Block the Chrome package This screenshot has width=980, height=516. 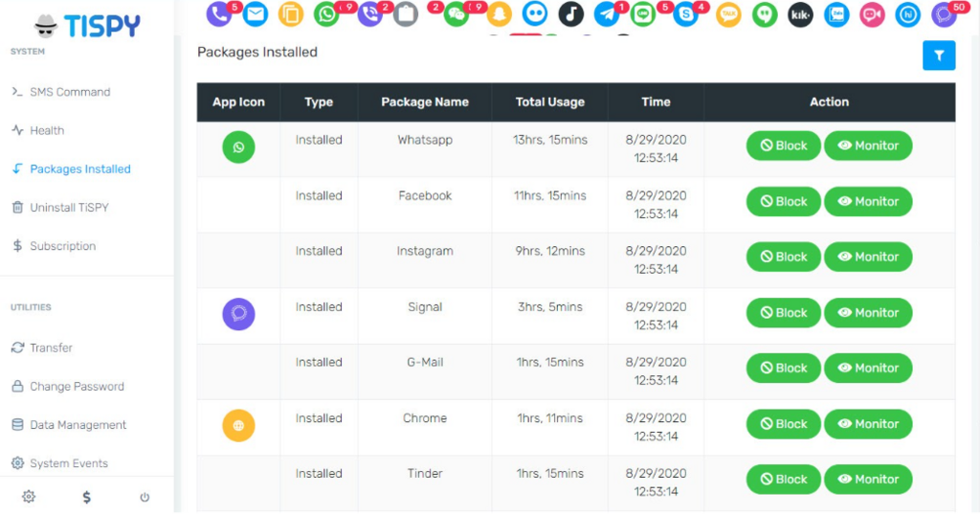pyautogui.click(x=783, y=424)
